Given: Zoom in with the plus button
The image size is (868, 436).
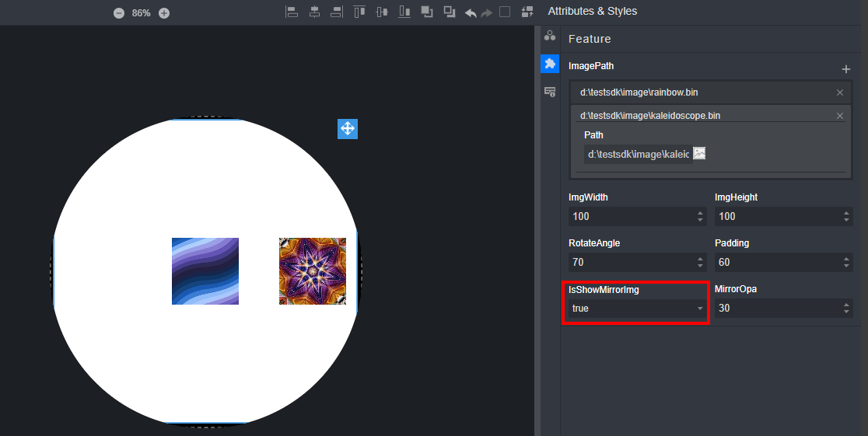Looking at the screenshot, I should [164, 13].
